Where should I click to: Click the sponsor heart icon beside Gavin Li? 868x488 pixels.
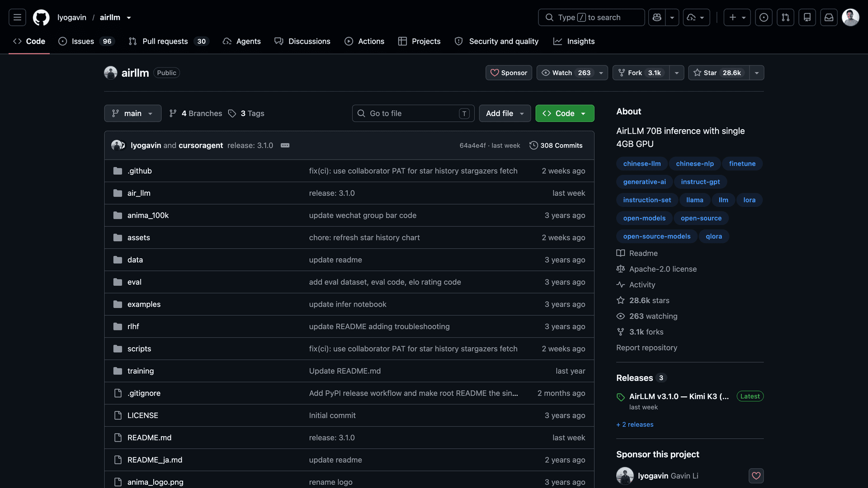(x=756, y=476)
